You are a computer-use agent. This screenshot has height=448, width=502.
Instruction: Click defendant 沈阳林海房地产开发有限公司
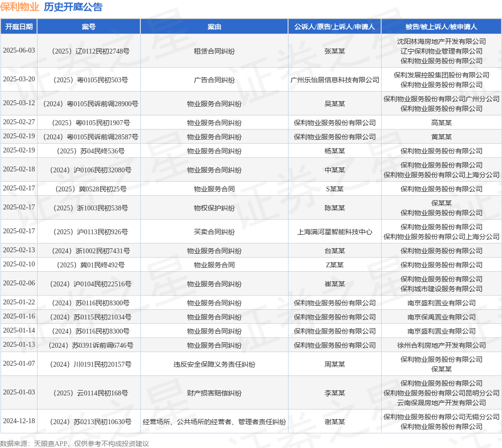(442, 41)
